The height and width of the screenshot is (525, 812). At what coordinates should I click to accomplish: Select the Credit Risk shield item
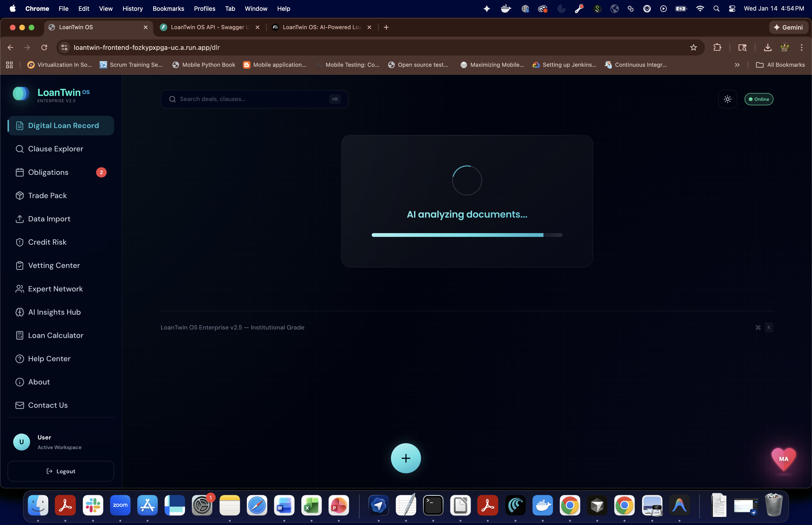point(47,242)
